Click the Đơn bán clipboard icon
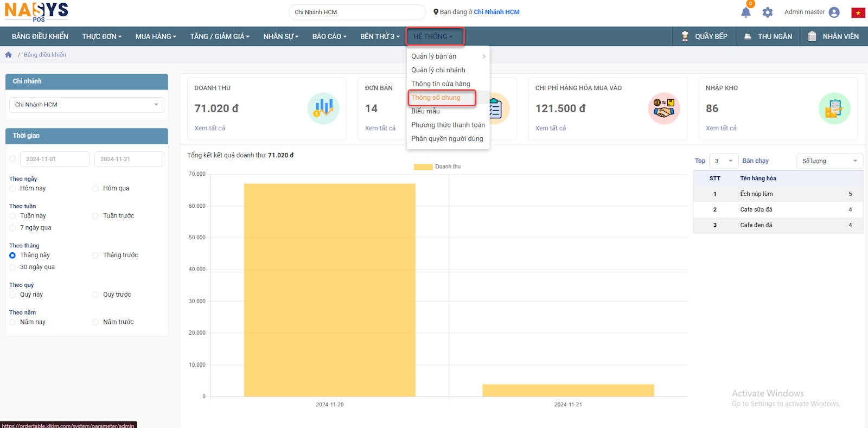868x428 pixels. (496, 108)
